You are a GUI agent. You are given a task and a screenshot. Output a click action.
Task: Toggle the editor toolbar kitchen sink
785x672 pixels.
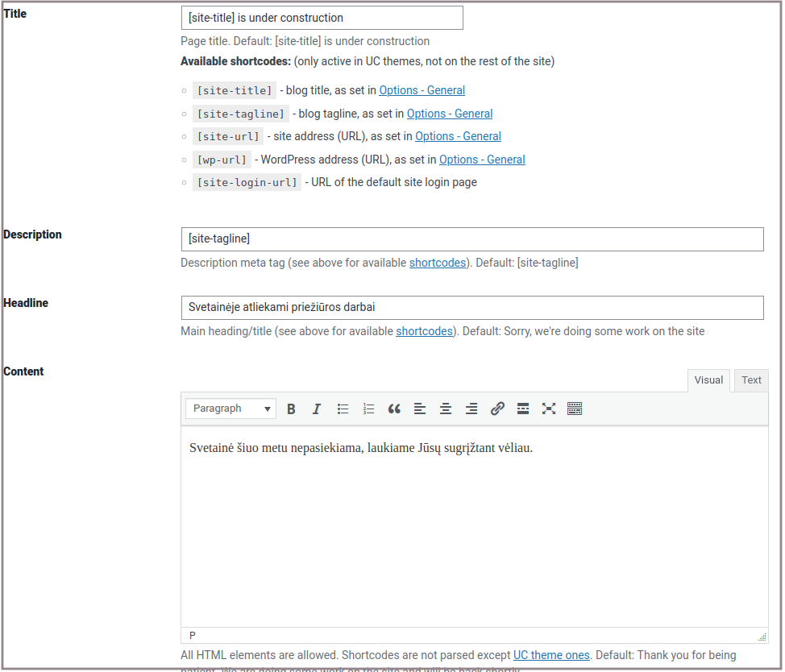575,409
